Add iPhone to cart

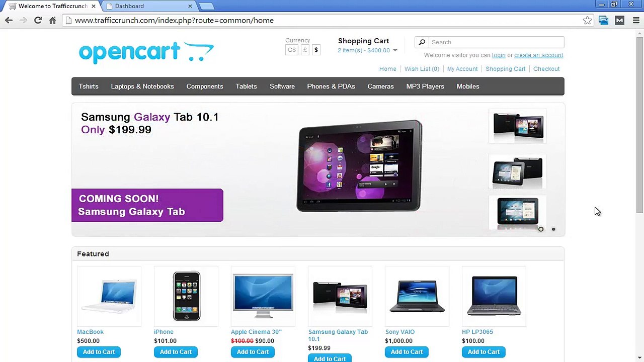coord(176,352)
